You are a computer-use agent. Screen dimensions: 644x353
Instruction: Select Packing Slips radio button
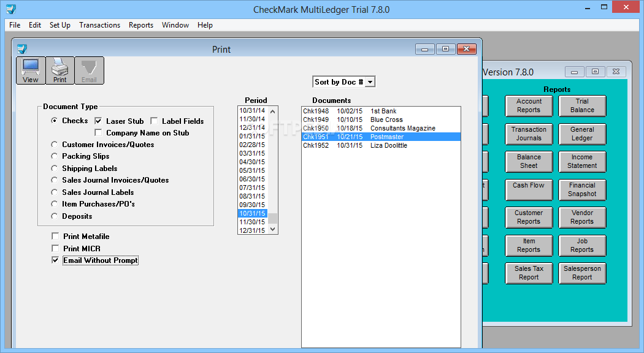tap(54, 156)
